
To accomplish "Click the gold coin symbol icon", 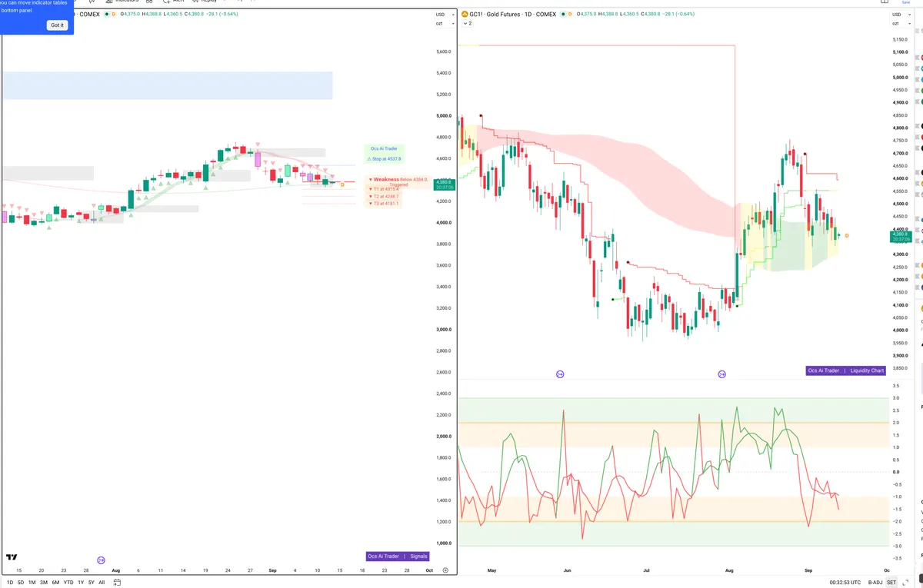I will (x=464, y=14).
